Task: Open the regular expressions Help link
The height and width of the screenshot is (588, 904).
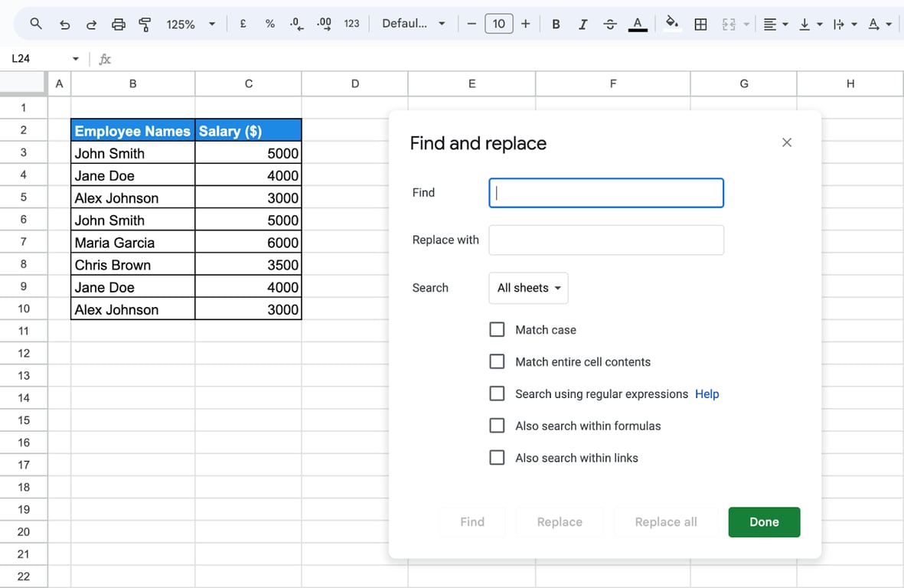Action: [707, 394]
